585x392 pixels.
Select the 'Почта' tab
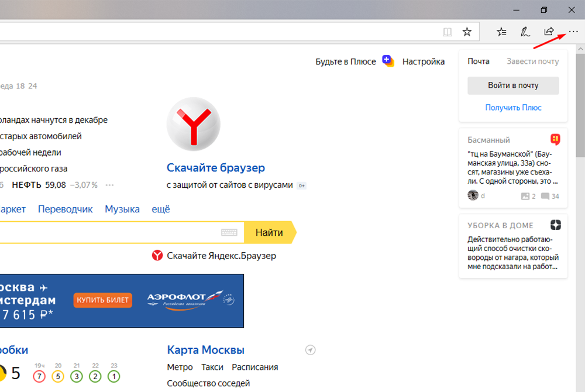pyautogui.click(x=478, y=61)
